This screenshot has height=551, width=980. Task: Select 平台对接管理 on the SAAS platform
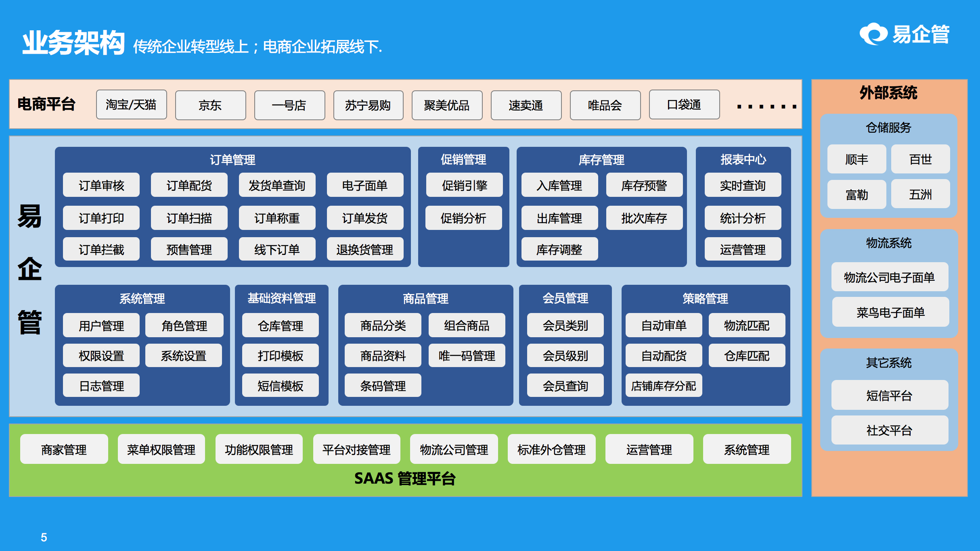click(356, 449)
